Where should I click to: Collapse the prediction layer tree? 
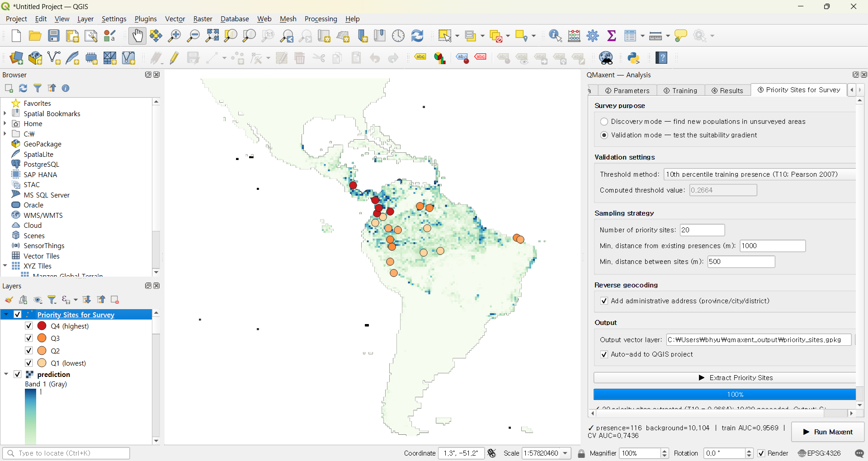[6, 374]
